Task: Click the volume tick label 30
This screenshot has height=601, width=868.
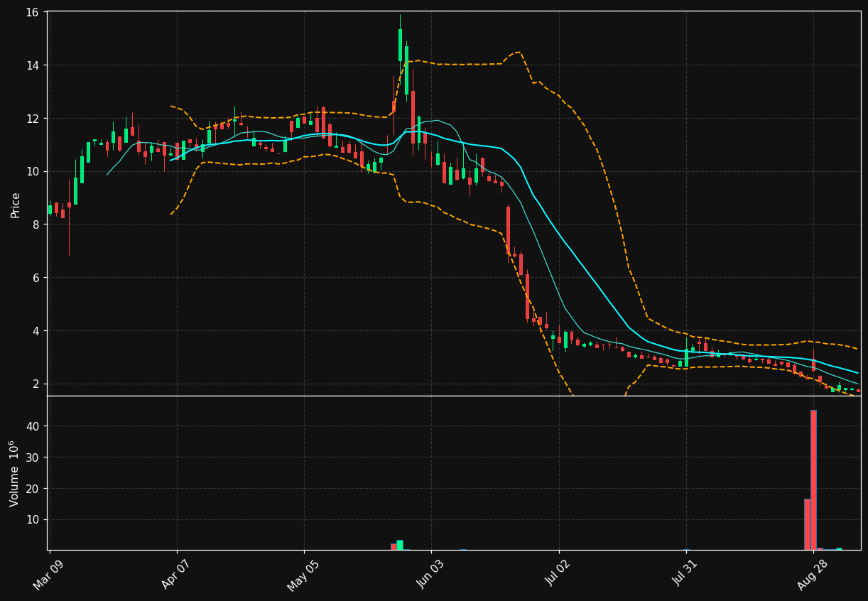Action: coord(34,457)
